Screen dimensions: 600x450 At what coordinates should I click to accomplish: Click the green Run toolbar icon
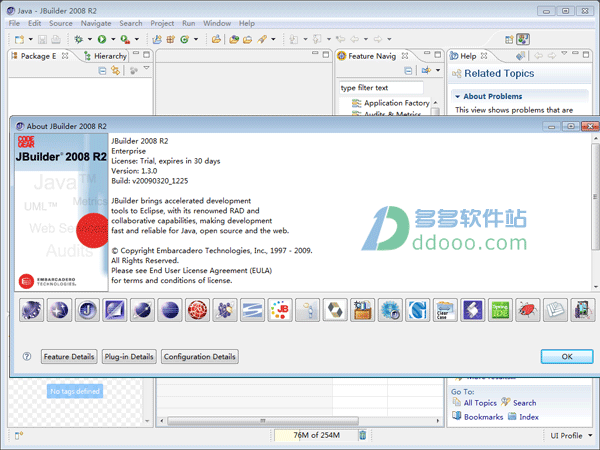pyautogui.click(x=102, y=39)
